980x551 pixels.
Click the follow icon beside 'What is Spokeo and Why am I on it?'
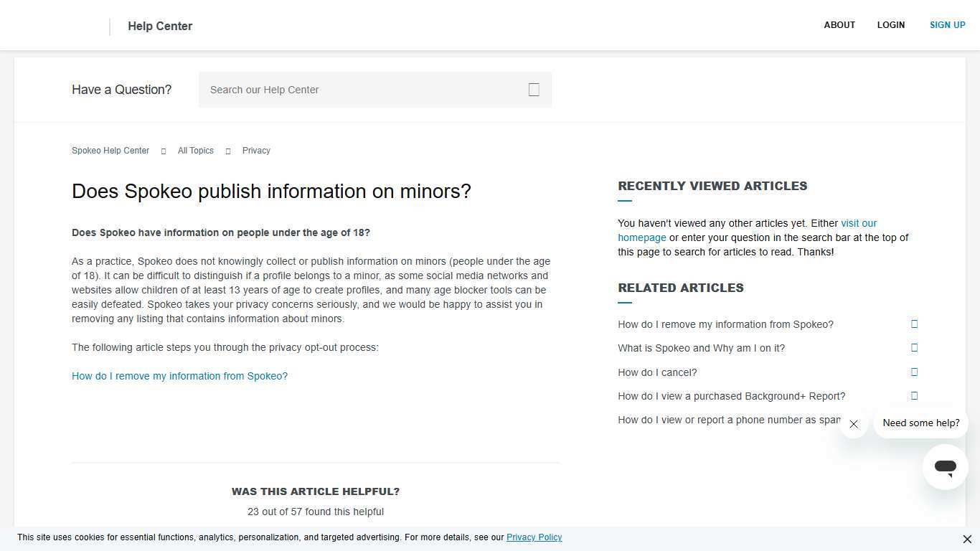point(914,347)
